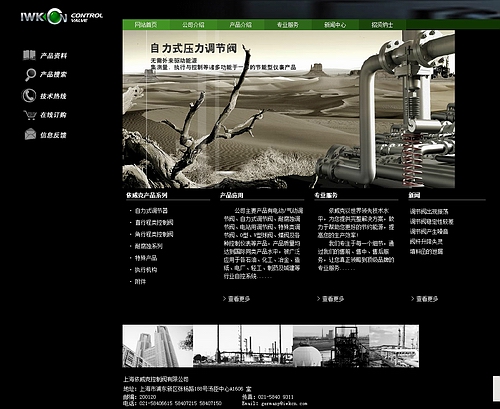500x409 pixels.
Task: Click the refinery towers thumbnail
Action: pos(243,346)
